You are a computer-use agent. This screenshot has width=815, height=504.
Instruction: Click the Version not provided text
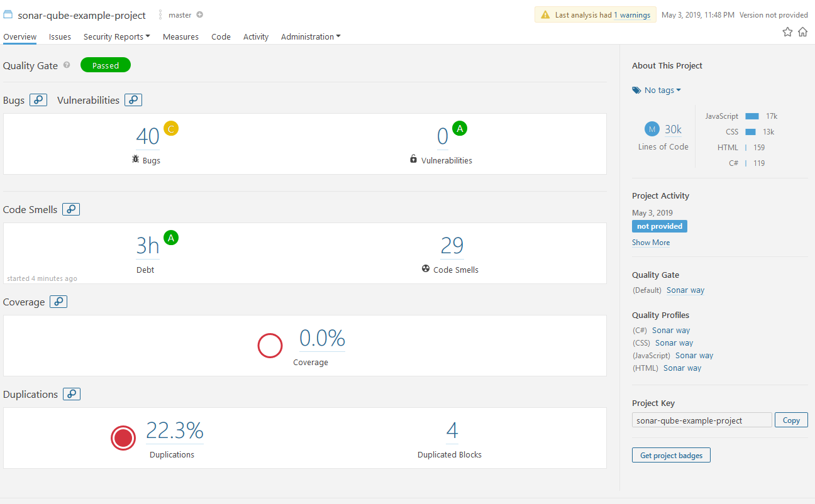[773, 15]
